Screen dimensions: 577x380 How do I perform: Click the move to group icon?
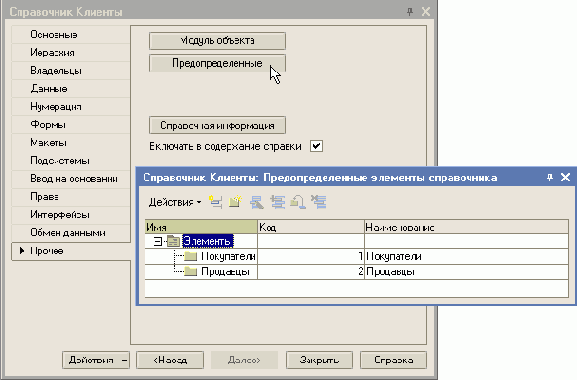(298, 202)
